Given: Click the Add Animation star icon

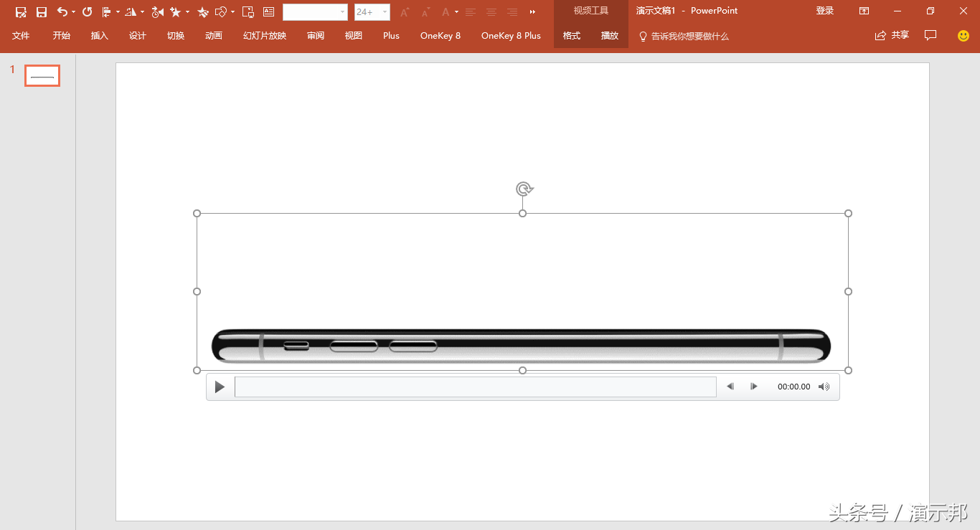Looking at the screenshot, I should (x=175, y=11).
